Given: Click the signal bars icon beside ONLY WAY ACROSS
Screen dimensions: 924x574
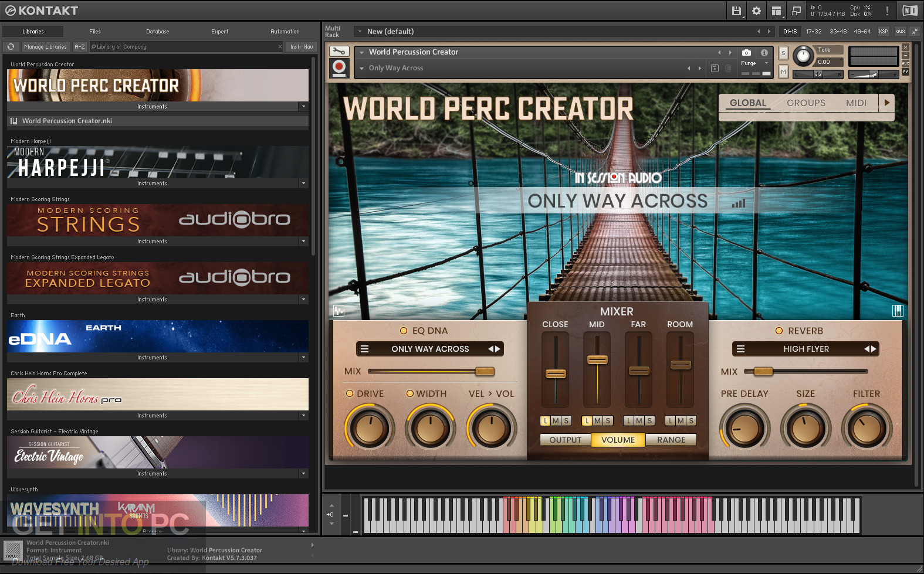Looking at the screenshot, I should click(x=739, y=203).
